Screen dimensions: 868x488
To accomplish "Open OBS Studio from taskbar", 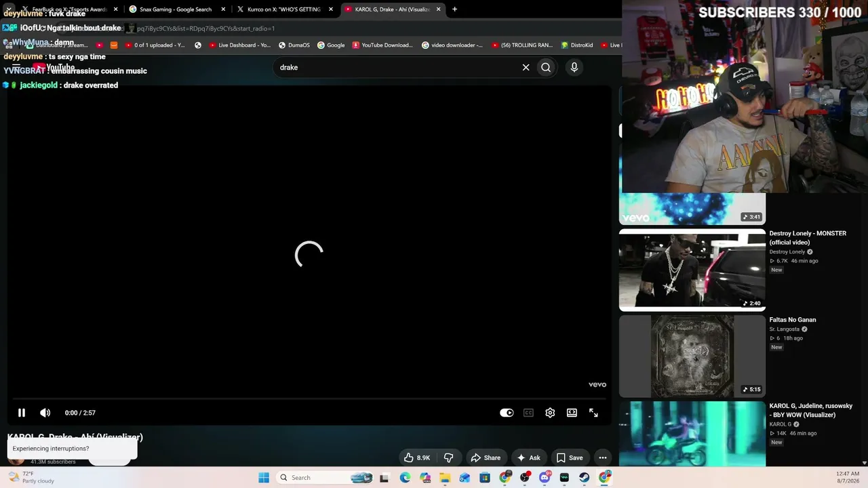I will pos(525,478).
